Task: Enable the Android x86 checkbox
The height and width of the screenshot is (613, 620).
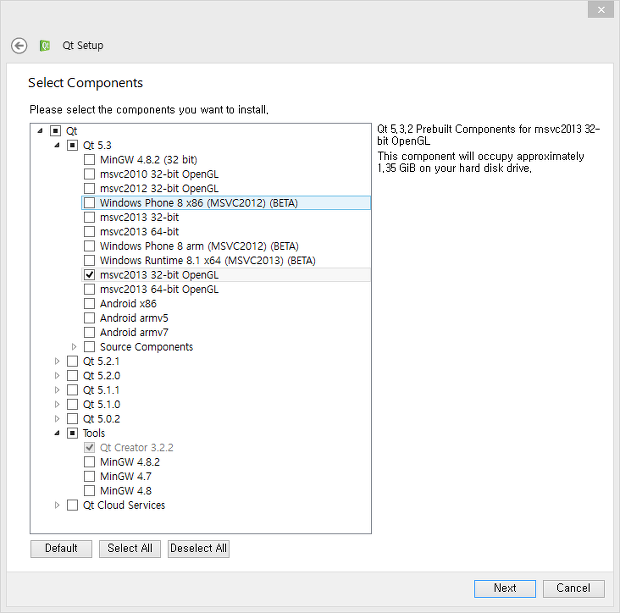Action: 89,303
